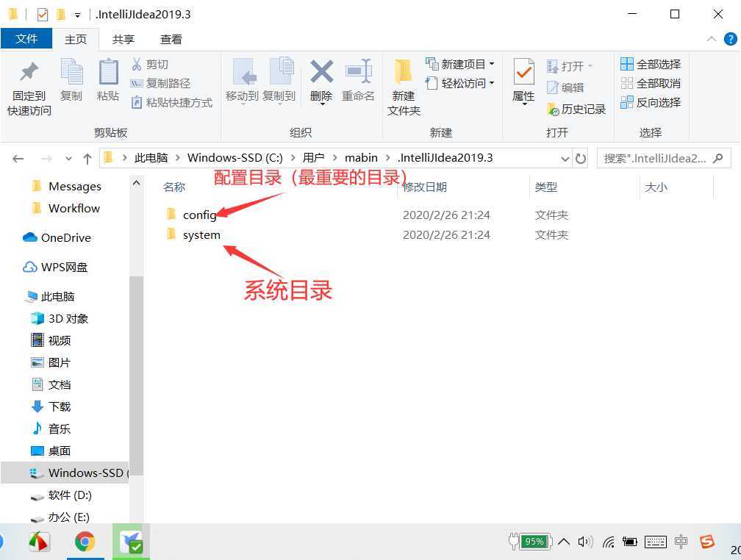The height and width of the screenshot is (560, 741).
Task: Click the 用户 breadcrumb segment
Action: pyautogui.click(x=313, y=158)
